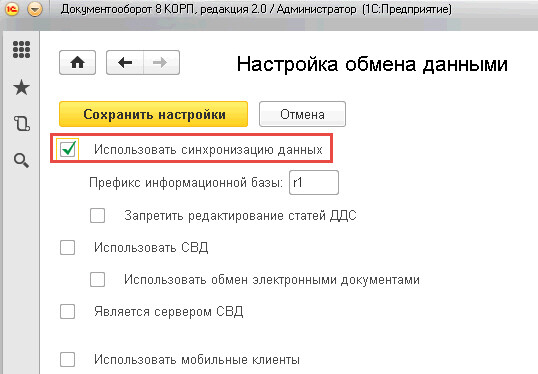
Task: Navigate forward with the right arrow
Action: click(x=161, y=62)
